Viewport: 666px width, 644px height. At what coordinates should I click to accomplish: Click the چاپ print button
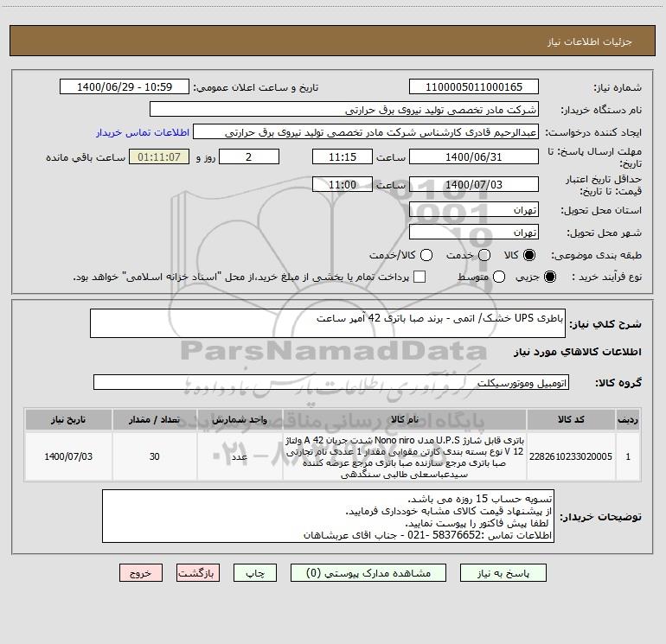pyautogui.click(x=255, y=573)
